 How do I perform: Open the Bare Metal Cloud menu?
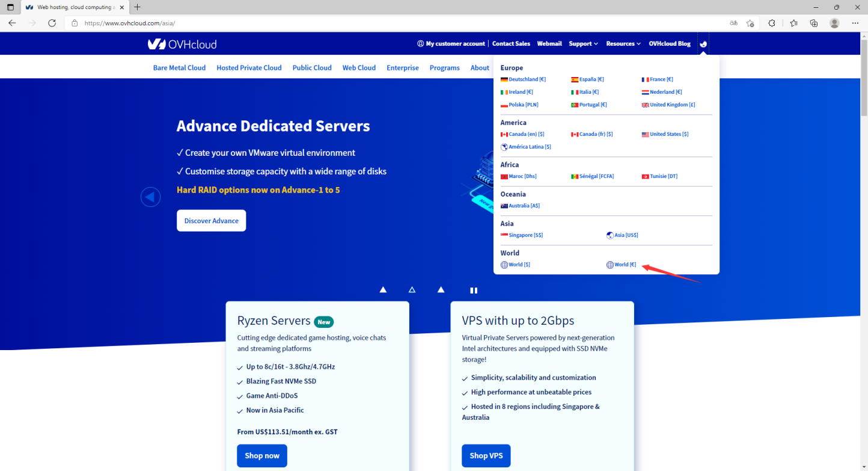tap(179, 68)
